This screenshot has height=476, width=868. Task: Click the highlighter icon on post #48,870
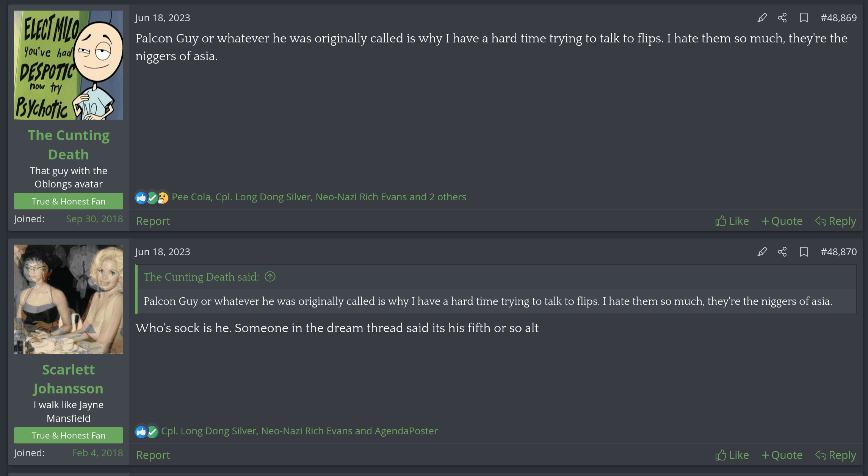(762, 252)
